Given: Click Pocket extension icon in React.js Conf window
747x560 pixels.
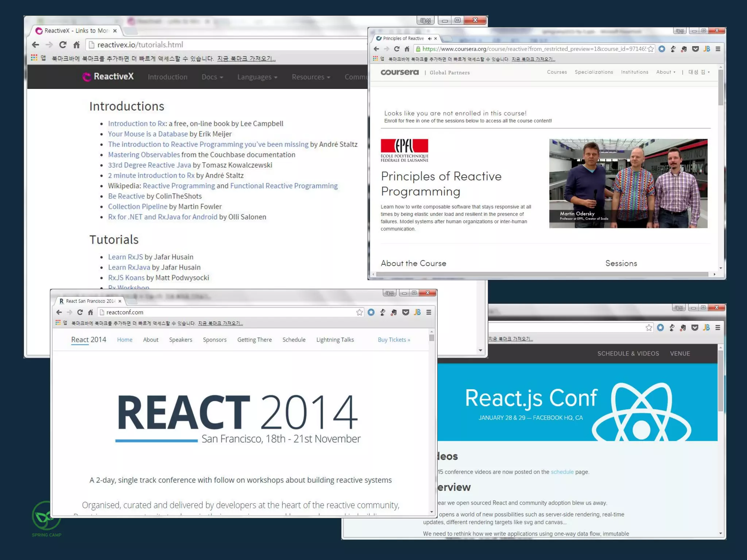Looking at the screenshot, I should point(694,328).
